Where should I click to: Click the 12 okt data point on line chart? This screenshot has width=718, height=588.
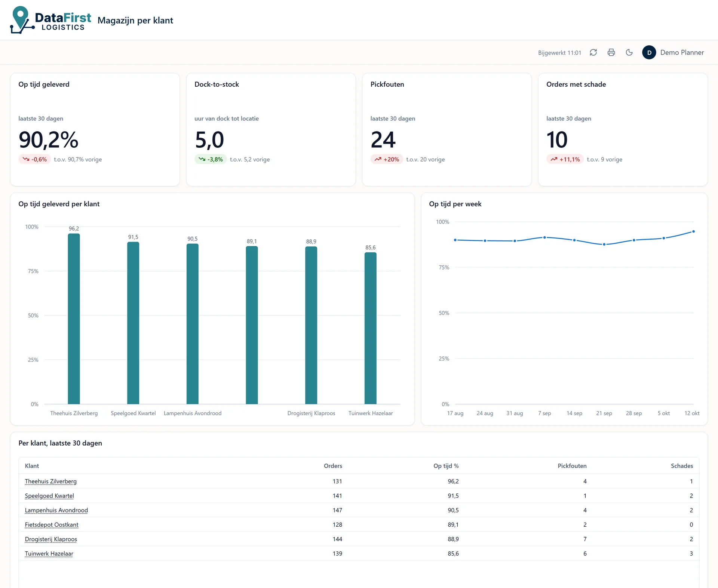coord(693,231)
